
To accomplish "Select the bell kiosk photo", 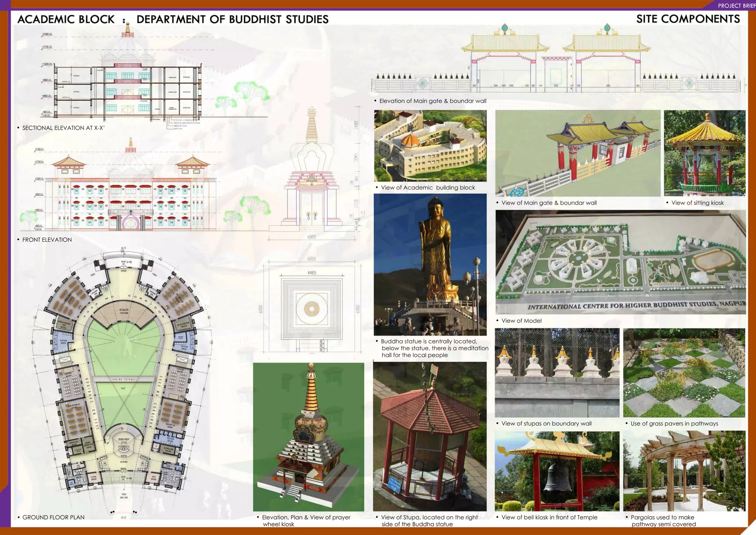I will 557,471.
